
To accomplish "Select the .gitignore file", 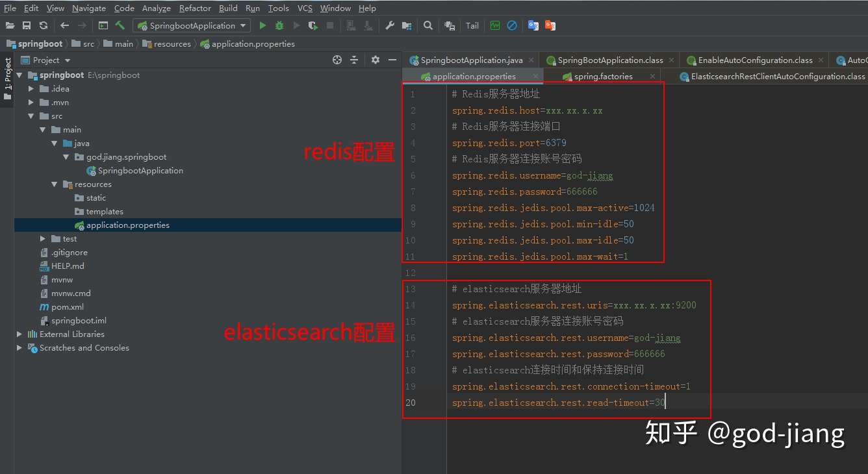I will [64, 253].
